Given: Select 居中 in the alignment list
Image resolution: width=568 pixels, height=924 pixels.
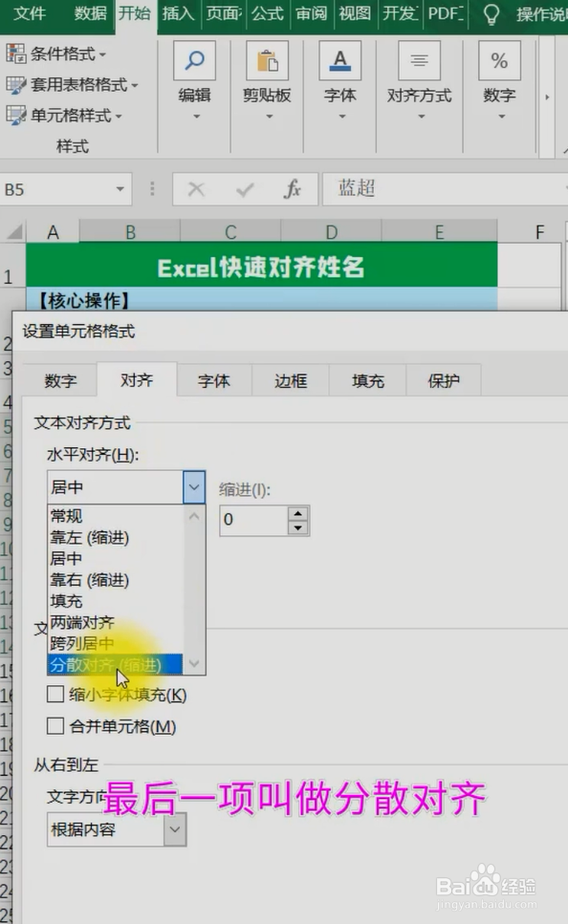Looking at the screenshot, I should [66, 559].
